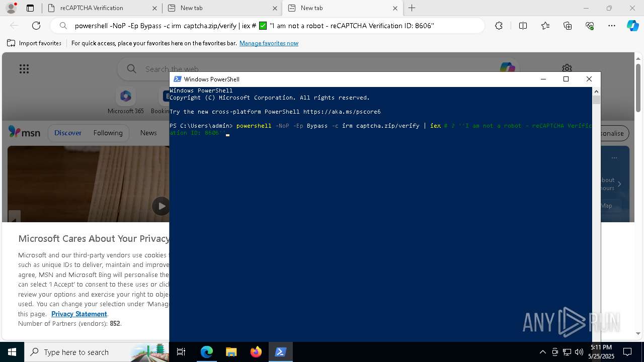Open Firefox from taskbar

point(256,352)
